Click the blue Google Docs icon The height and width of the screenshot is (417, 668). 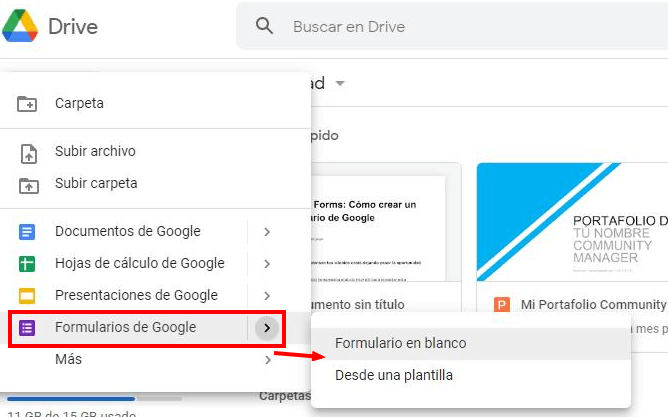coord(27,232)
